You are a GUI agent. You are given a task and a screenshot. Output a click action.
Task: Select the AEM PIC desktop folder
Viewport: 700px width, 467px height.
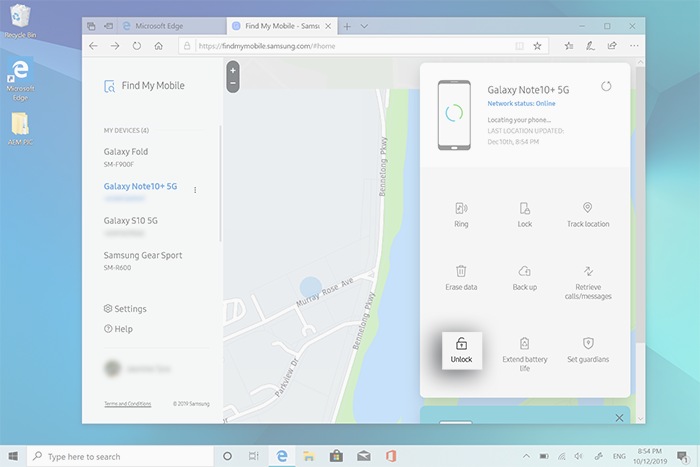tap(20, 129)
